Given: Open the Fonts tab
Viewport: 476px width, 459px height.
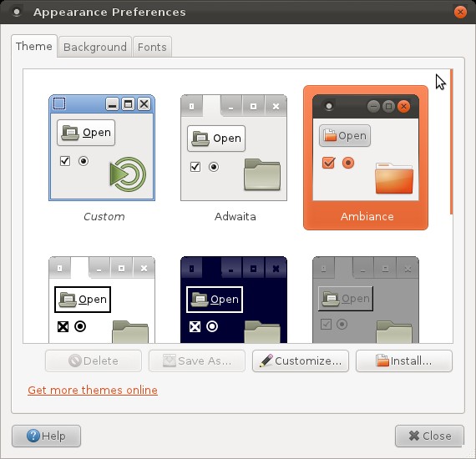Looking at the screenshot, I should click(152, 47).
